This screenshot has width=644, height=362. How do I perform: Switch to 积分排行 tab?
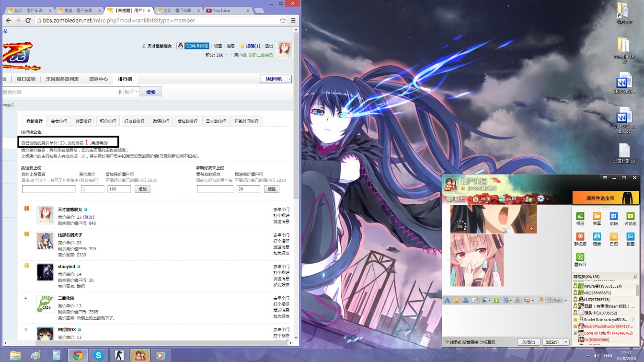[108, 121]
